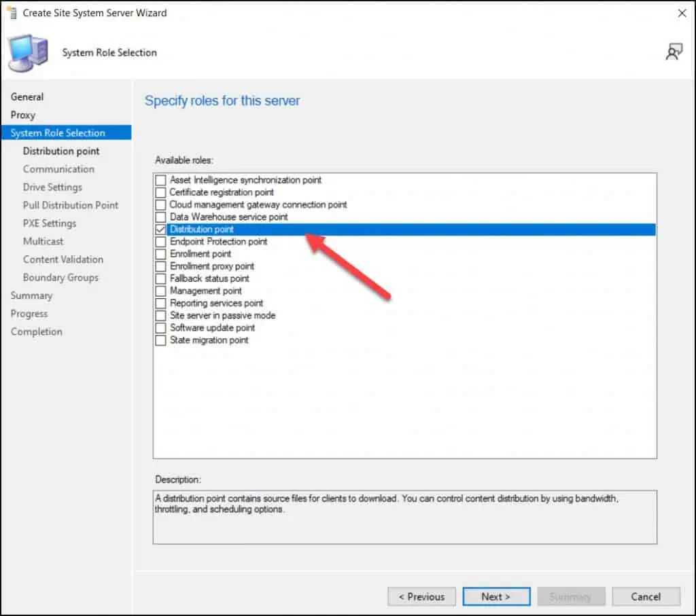Select the Fallback status point checkbox

[x=160, y=278]
